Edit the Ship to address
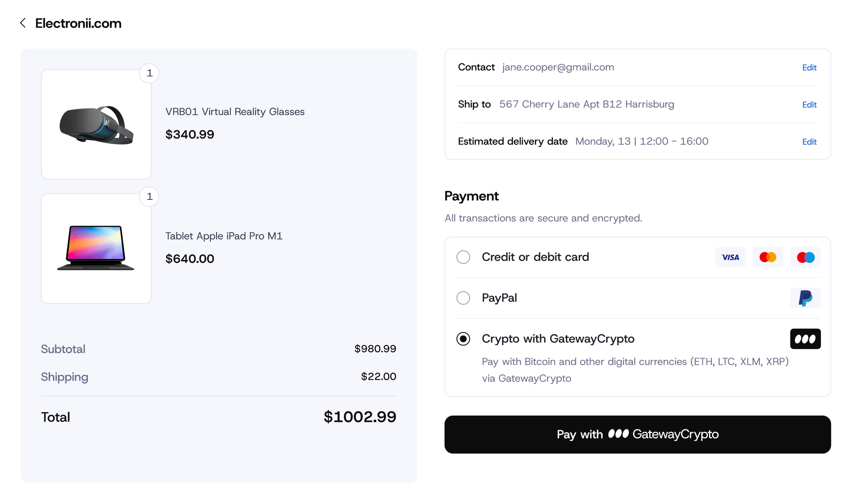Image resolution: width=858 pixels, height=504 pixels. click(809, 105)
